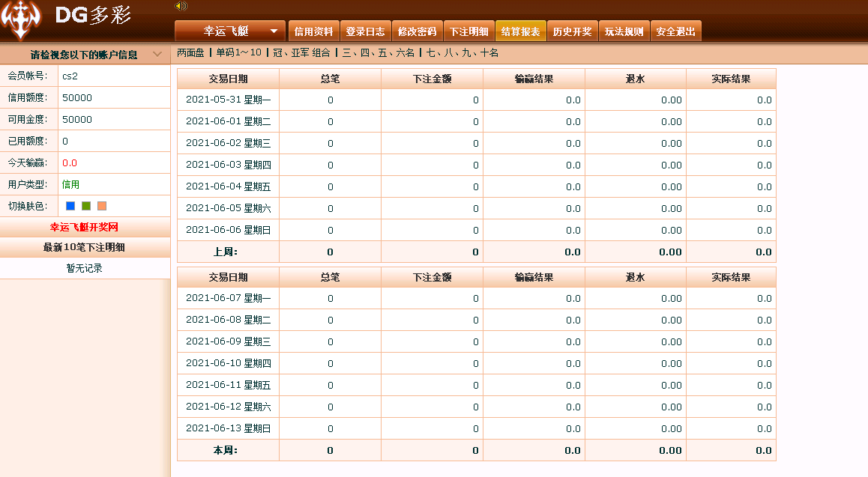Open the 信用资料 tab
The image size is (868, 477).
point(313,31)
